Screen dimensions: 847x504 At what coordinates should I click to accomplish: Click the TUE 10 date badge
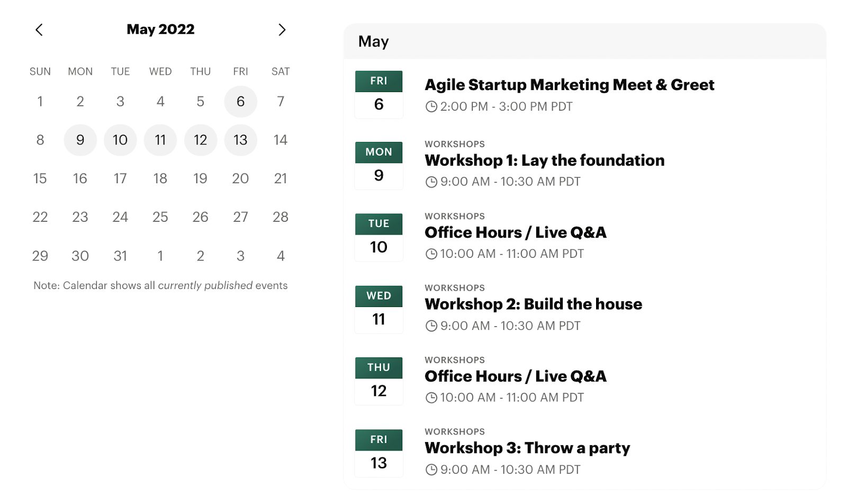tap(379, 237)
